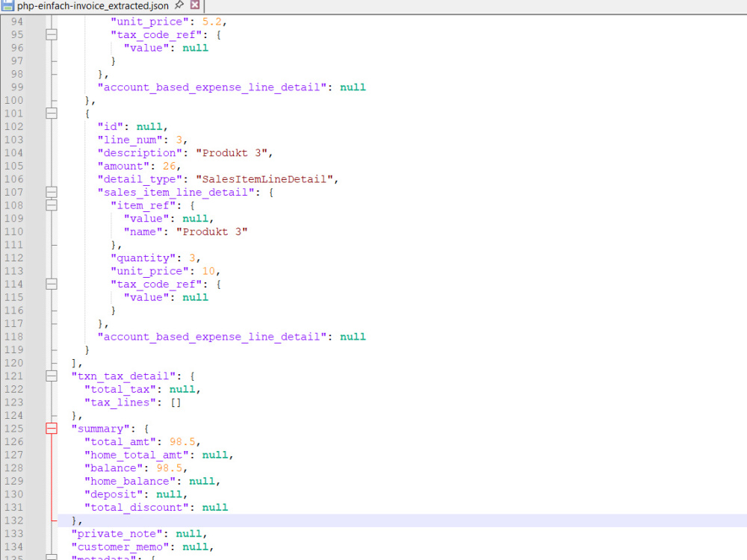The height and width of the screenshot is (560, 747).
Task: Click the "balance" key on line 128
Action: pyautogui.click(x=114, y=468)
